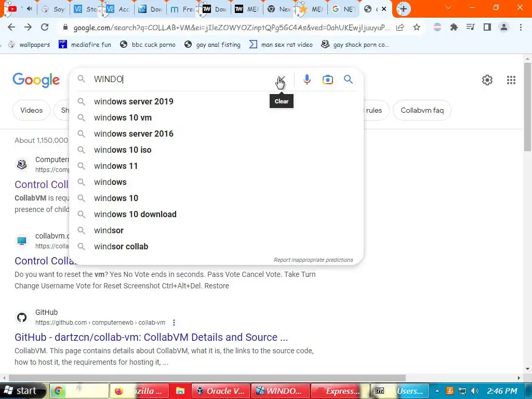Open a new tab with the plus button
Viewport: 532px width, 399px height.
coord(403,9)
